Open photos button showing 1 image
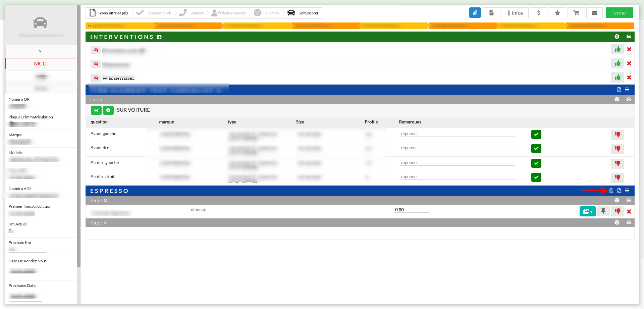This screenshot has height=309, width=644. pyautogui.click(x=588, y=211)
